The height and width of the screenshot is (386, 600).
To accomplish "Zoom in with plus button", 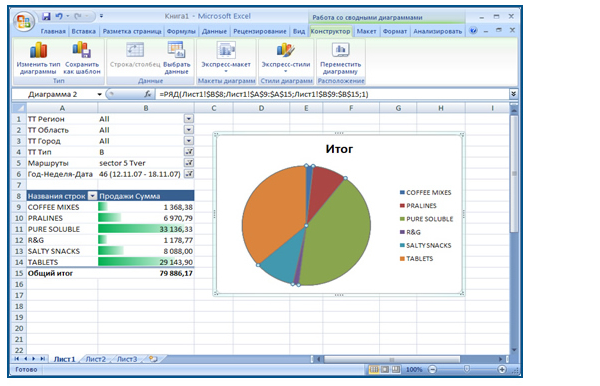I will click(502, 370).
